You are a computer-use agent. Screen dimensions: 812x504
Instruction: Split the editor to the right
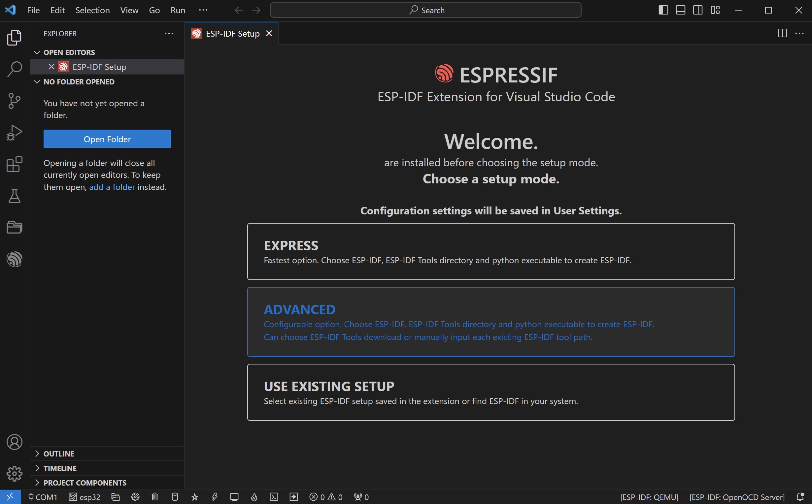pyautogui.click(x=782, y=33)
